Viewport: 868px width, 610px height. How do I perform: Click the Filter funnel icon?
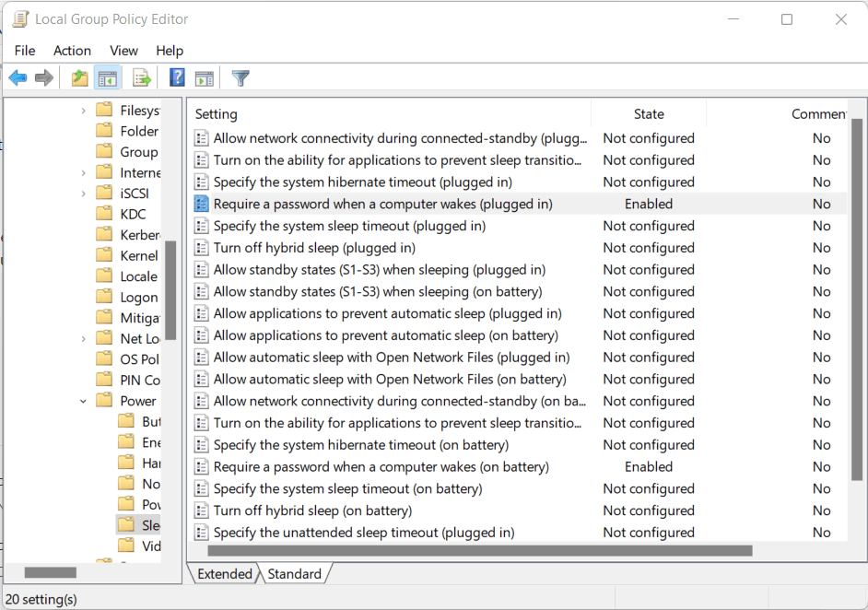pyautogui.click(x=240, y=78)
